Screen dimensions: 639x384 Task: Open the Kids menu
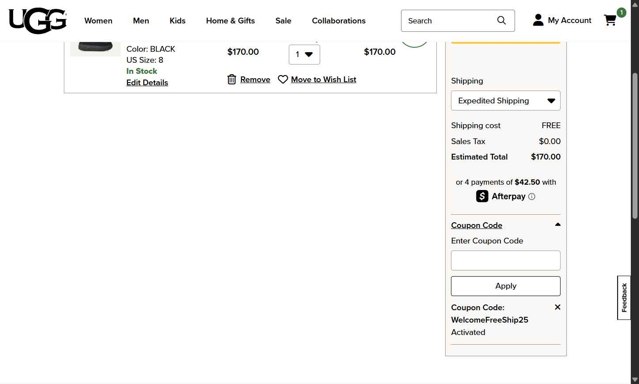(177, 21)
